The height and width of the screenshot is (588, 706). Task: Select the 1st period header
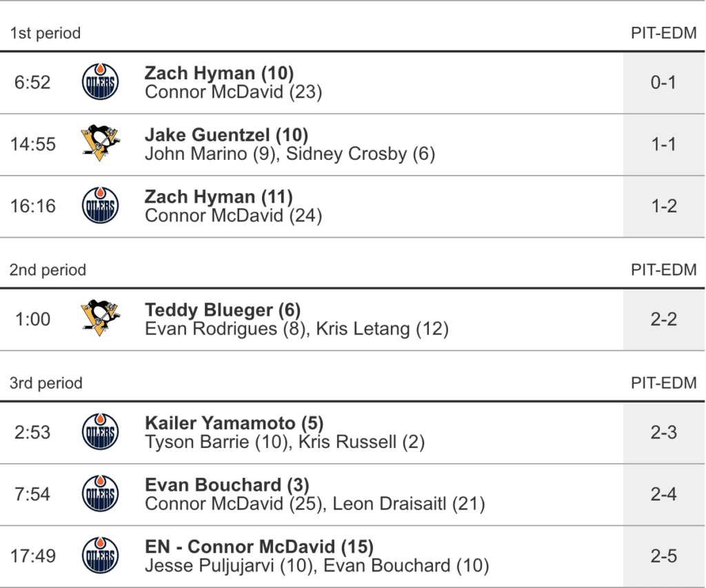point(46,33)
